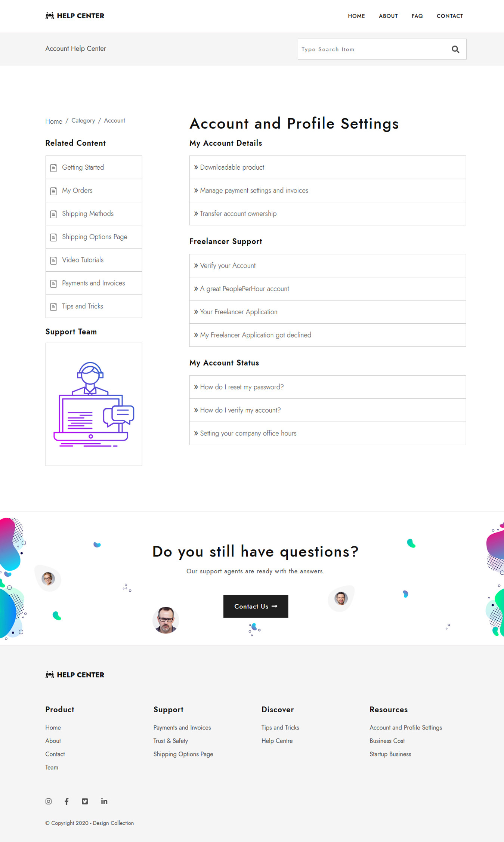
Task: Expand the Downloadable product item
Action: (x=232, y=167)
